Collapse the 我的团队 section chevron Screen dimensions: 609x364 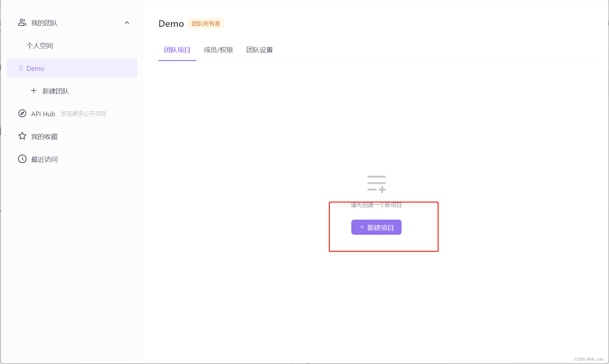pos(127,23)
